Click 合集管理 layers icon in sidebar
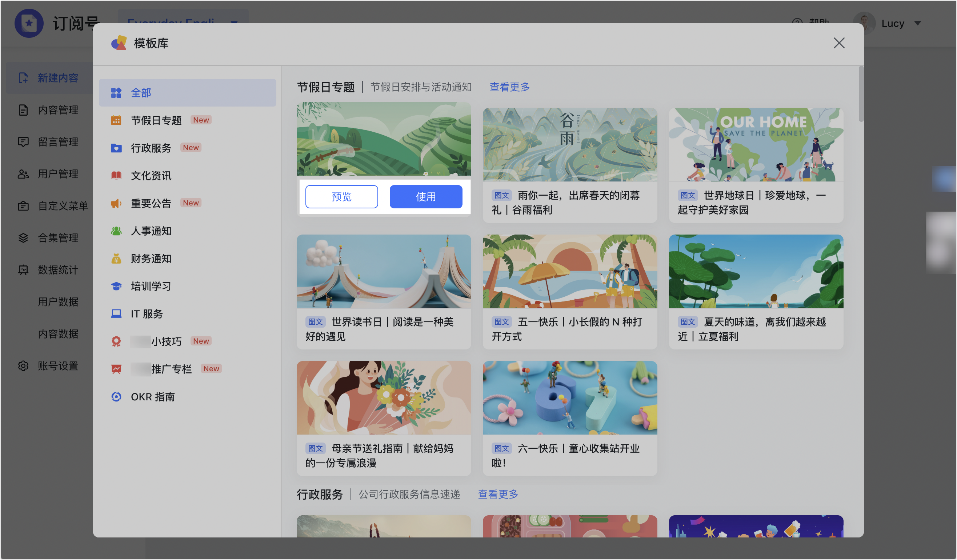This screenshot has height=560, width=957. point(23,238)
